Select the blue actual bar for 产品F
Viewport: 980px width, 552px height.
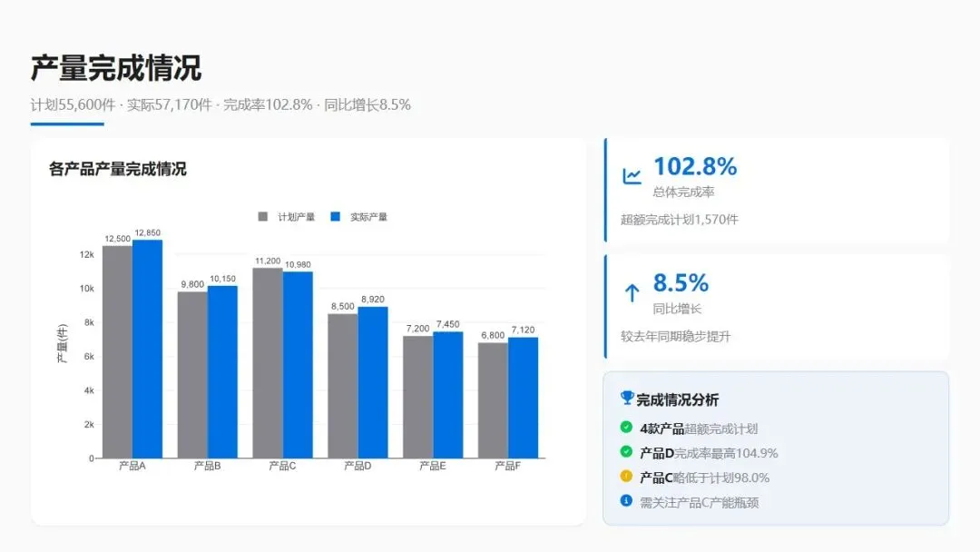point(523,398)
